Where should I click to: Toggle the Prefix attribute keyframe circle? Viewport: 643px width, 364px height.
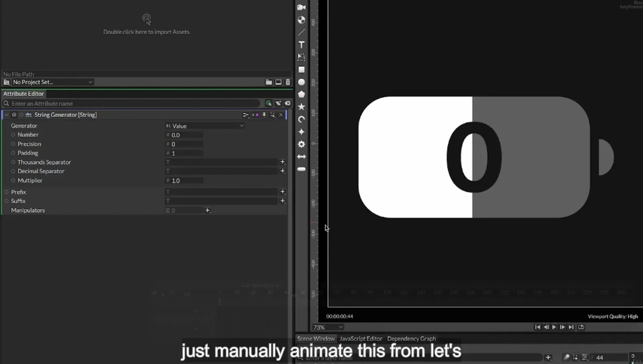6,192
